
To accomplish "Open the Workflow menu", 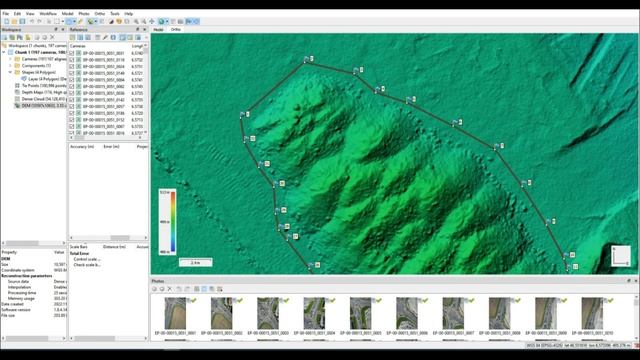I will click(x=48, y=13).
